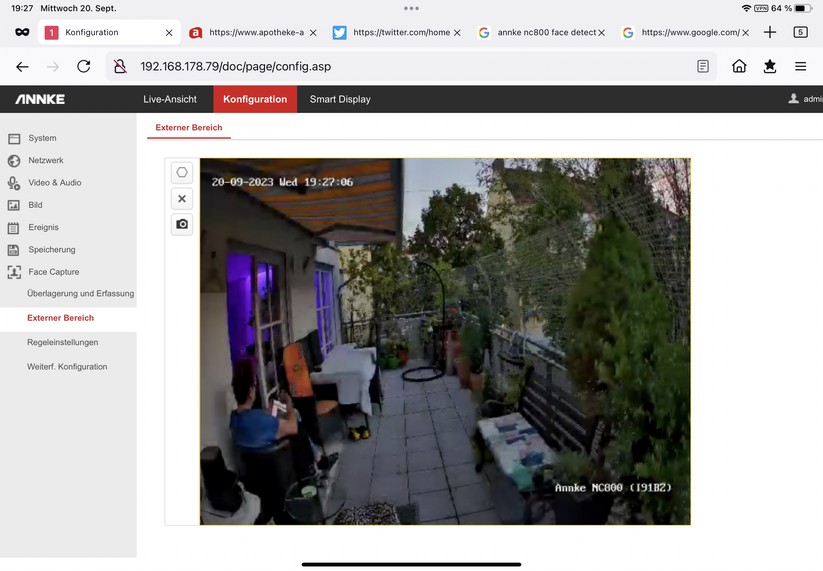Image resolution: width=823 pixels, height=571 pixels.
Task: Reload the current page
Action: 84,66
